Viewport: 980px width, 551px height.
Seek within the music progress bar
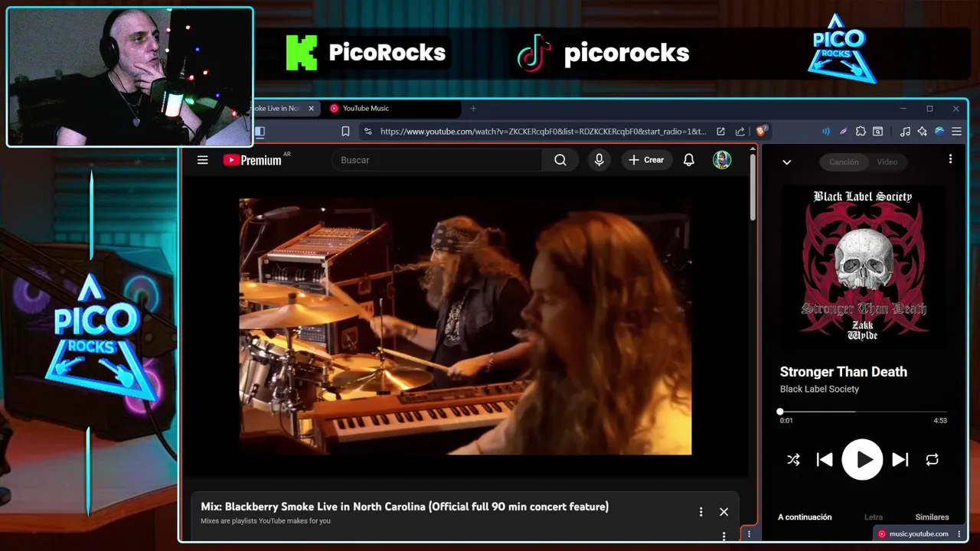point(863,412)
